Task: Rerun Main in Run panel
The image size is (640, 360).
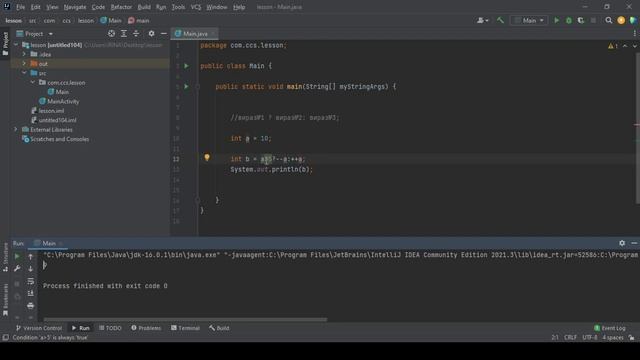Action: coord(17,256)
